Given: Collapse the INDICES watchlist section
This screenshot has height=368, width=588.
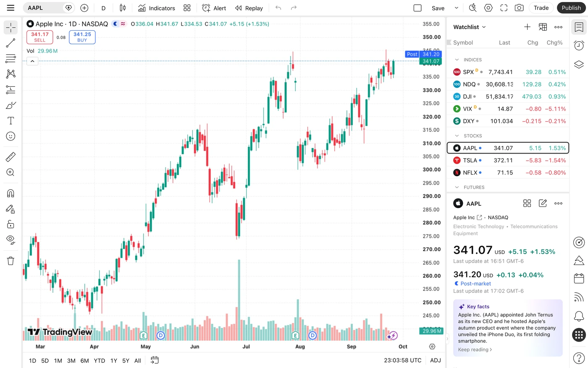Looking at the screenshot, I should [457, 60].
